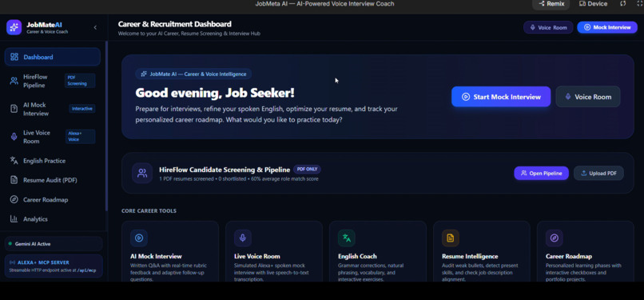Click the HireFlow Pipeline people icon in sidebar

pyautogui.click(x=14, y=81)
